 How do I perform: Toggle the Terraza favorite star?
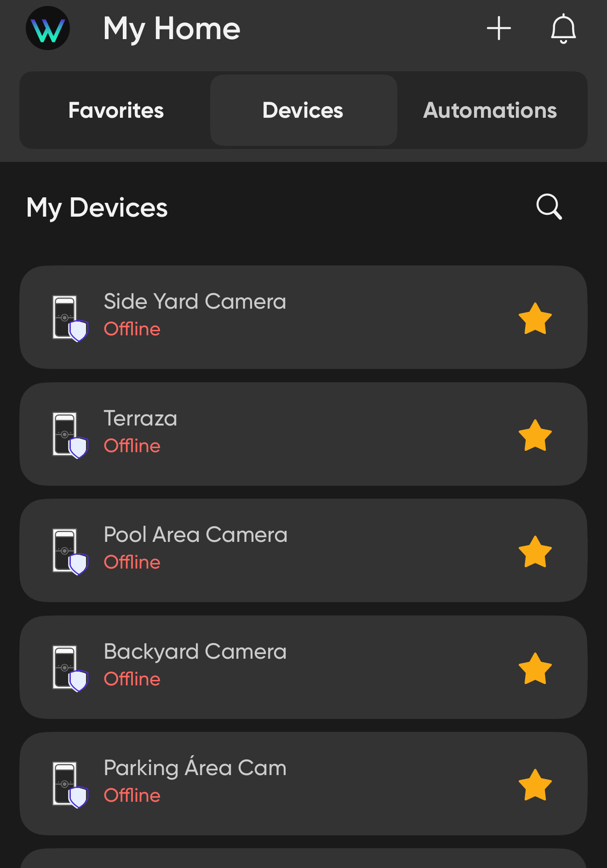[535, 435]
